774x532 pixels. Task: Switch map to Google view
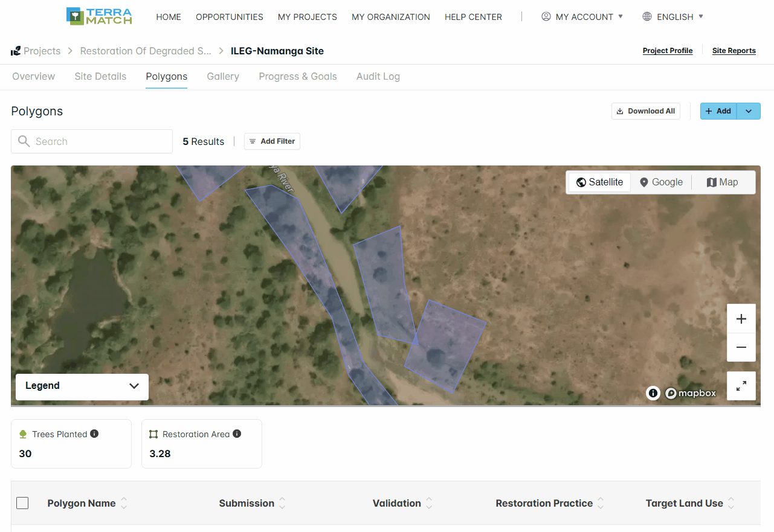[x=661, y=182]
